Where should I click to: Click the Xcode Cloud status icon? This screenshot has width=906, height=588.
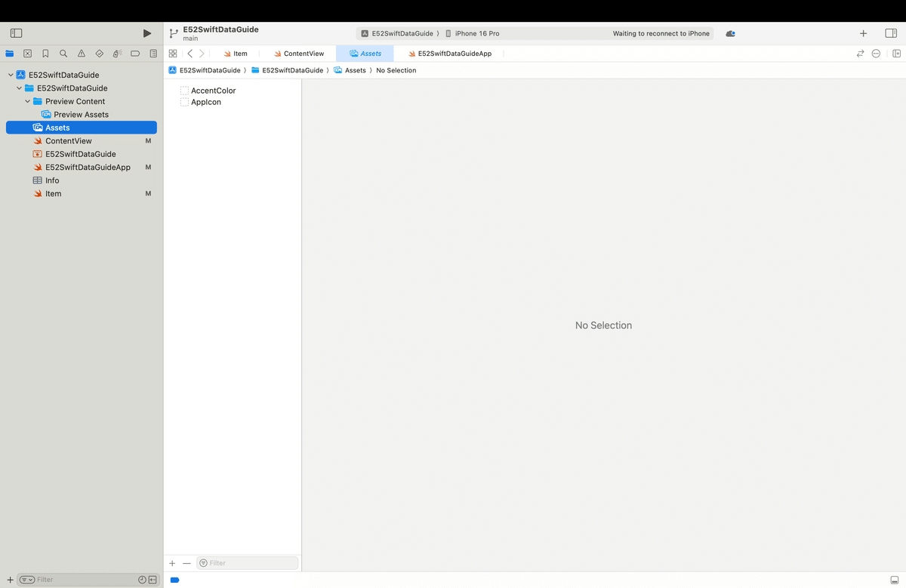point(730,33)
